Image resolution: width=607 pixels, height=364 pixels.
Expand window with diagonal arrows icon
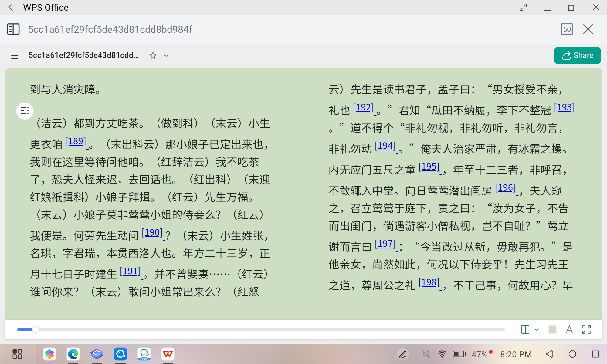point(523,7)
